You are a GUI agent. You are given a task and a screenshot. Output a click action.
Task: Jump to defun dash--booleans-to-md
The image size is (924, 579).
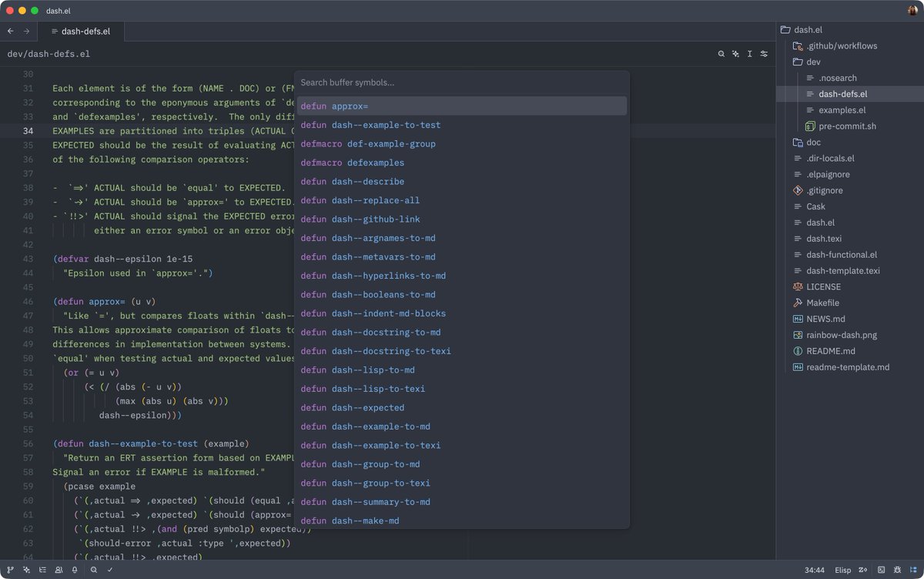point(462,295)
